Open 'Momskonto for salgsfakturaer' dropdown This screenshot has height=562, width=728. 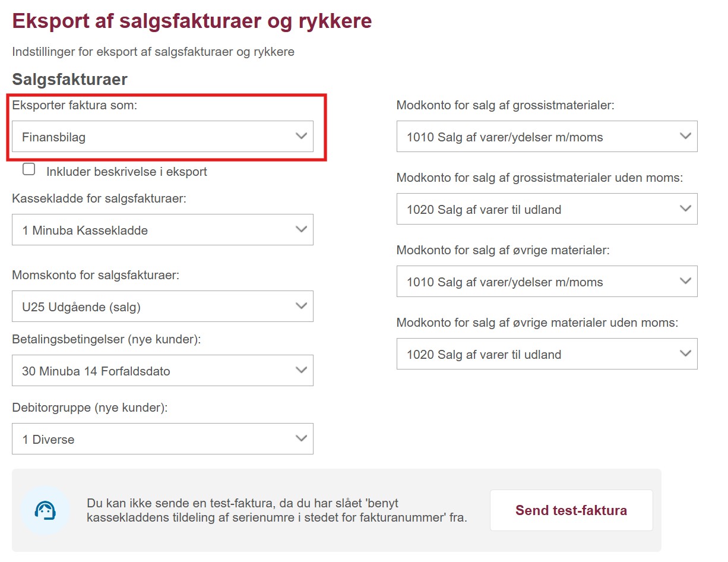[162, 307]
